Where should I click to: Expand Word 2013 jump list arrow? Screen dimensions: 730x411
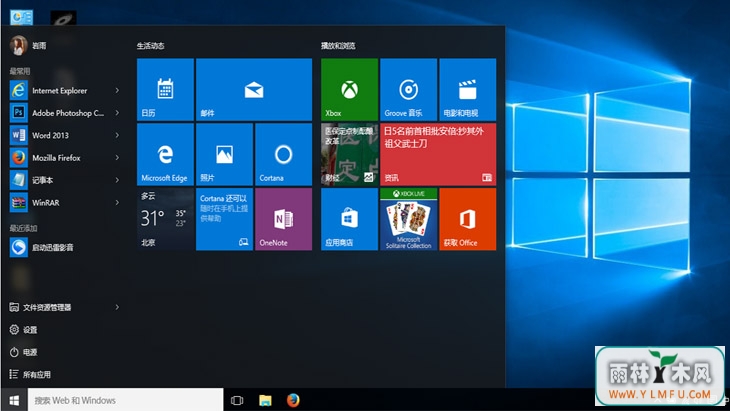[x=117, y=135]
